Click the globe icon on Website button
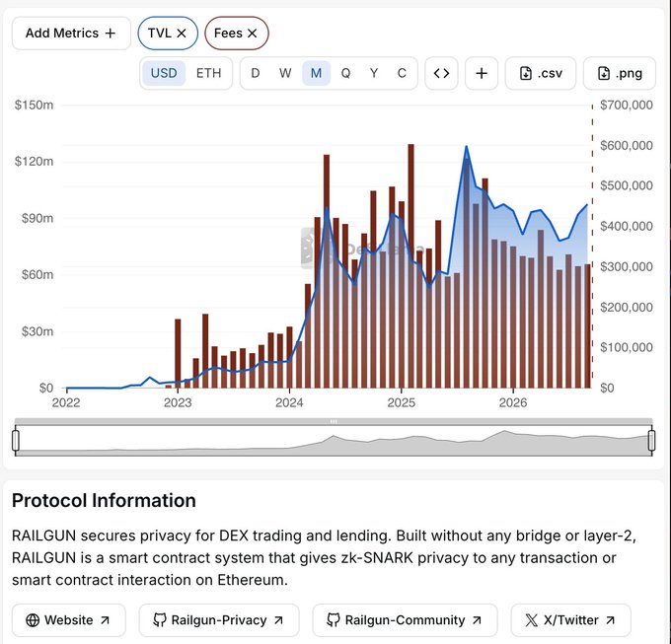This screenshot has height=644, width=671. click(x=33, y=620)
